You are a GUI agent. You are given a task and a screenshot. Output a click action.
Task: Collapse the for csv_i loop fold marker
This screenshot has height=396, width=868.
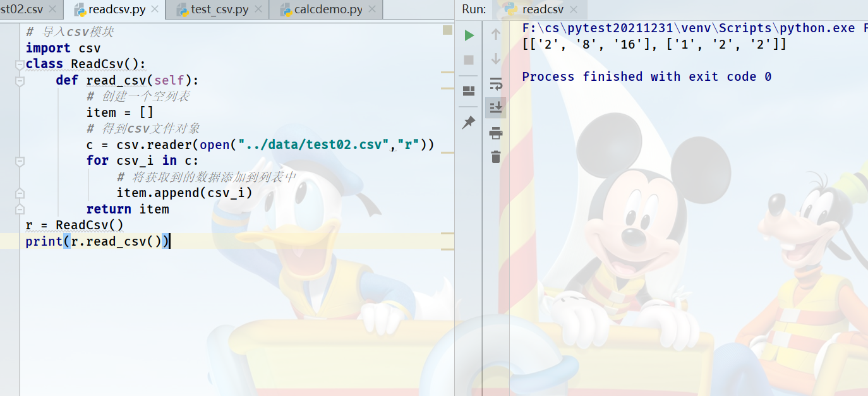20,161
